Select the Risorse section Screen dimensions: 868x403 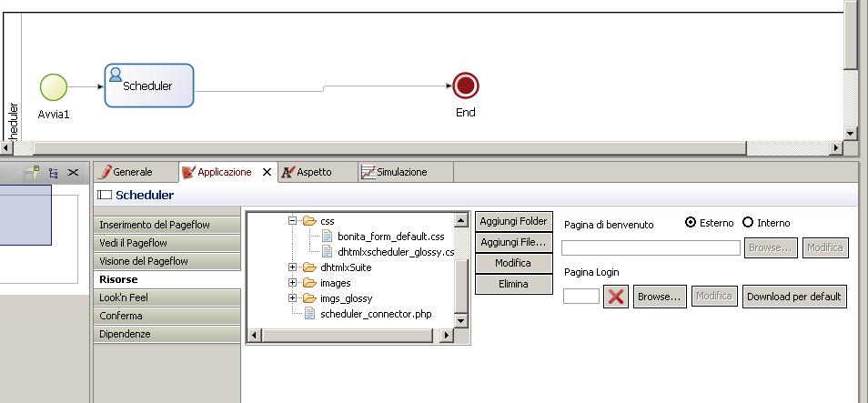tap(167, 279)
